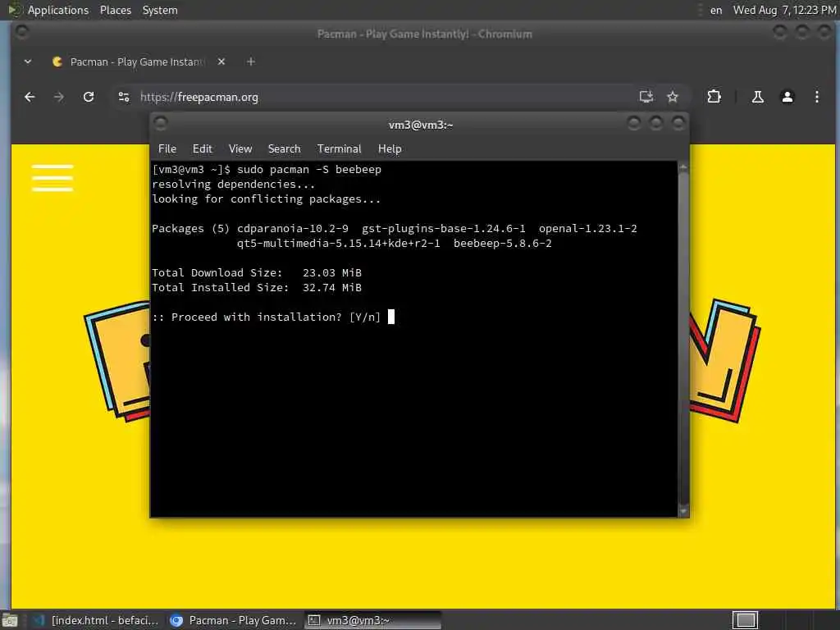This screenshot has height=630, width=840.
Task: Reload the freepacman.org page
Action: [89, 97]
